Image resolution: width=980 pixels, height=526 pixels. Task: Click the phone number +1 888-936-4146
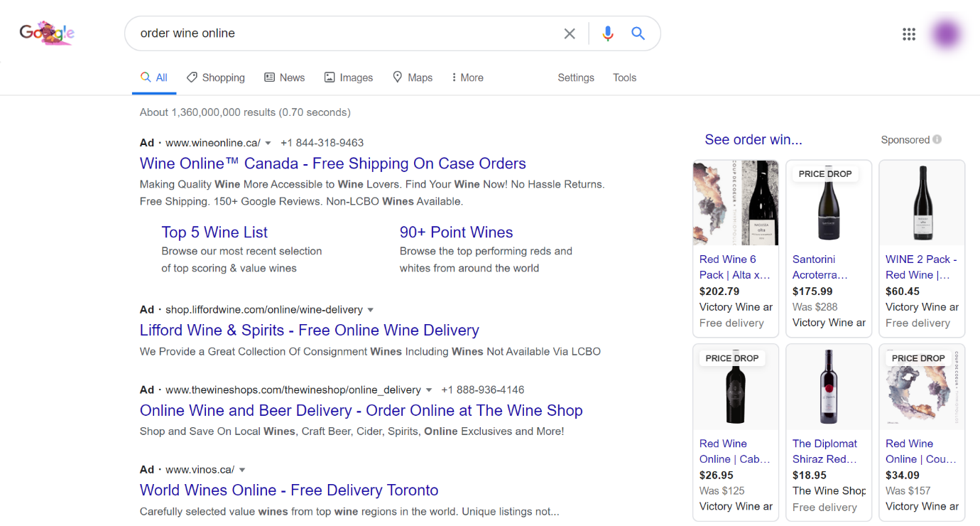(x=483, y=390)
